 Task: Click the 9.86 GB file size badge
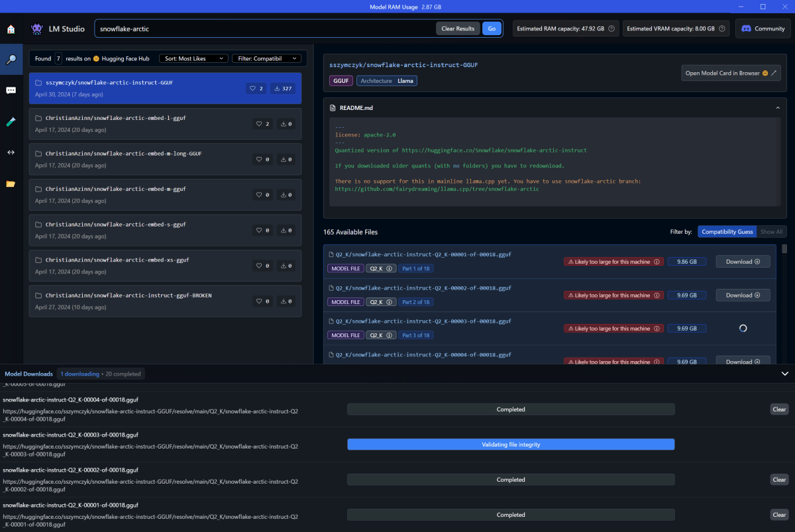[x=687, y=262]
